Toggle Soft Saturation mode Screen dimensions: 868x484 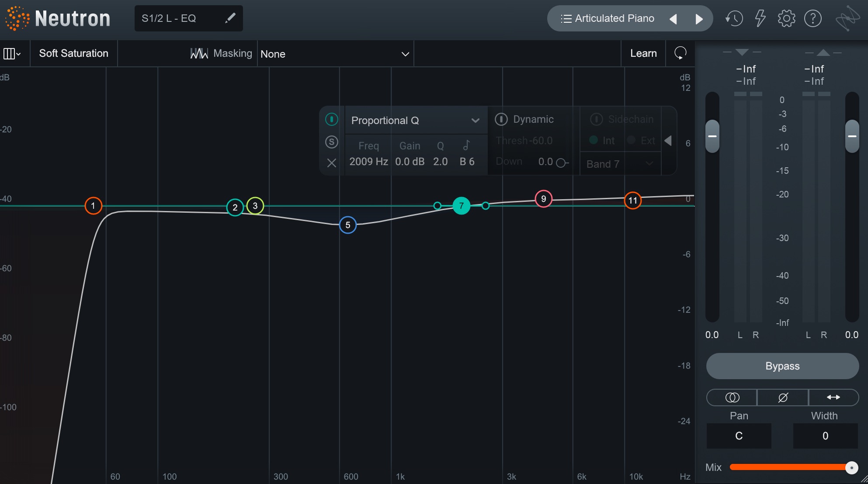click(73, 53)
